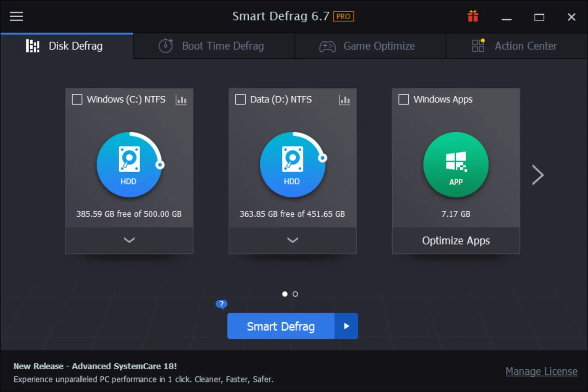Click the Windows (C:) HDD circle icon
The height and width of the screenshot is (392, 588).
pyautogui.click(x=129, y=165)
